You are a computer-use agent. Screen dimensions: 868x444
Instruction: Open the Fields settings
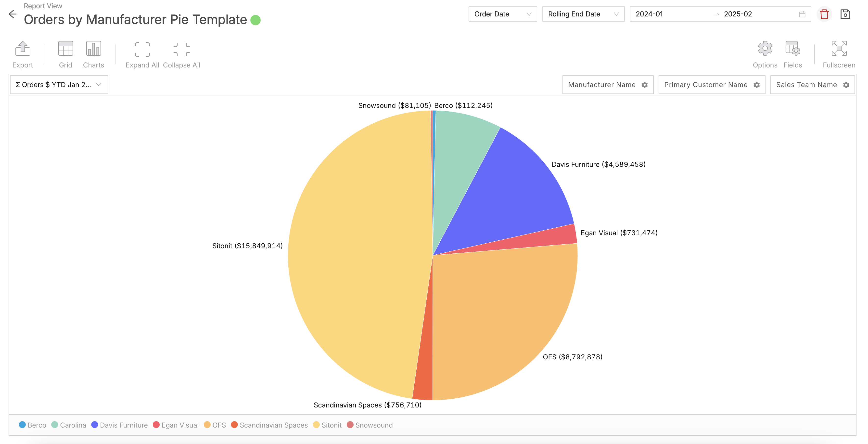coord(792,49)
